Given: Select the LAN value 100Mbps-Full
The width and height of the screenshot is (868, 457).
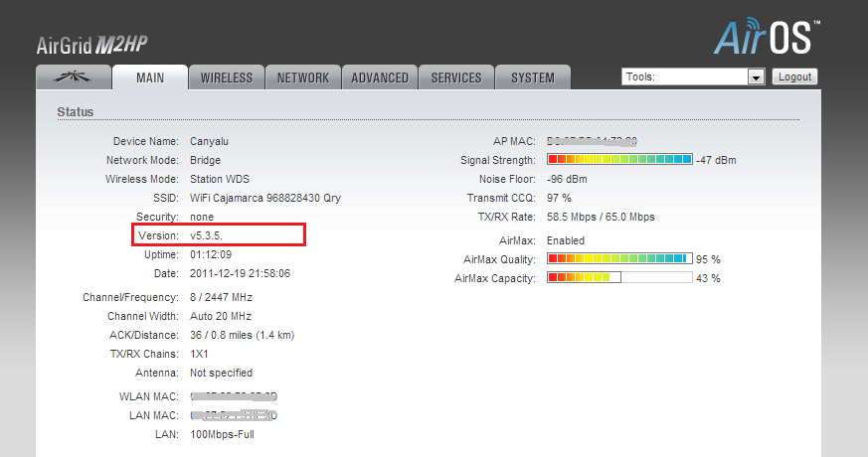Looking at the screenshot, I should [x=222, y=434].
